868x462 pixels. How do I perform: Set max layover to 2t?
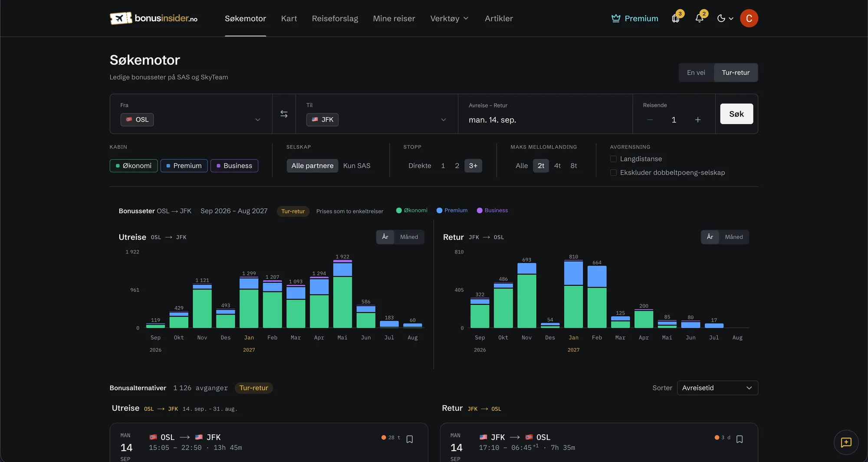click(x=541, y=165)
